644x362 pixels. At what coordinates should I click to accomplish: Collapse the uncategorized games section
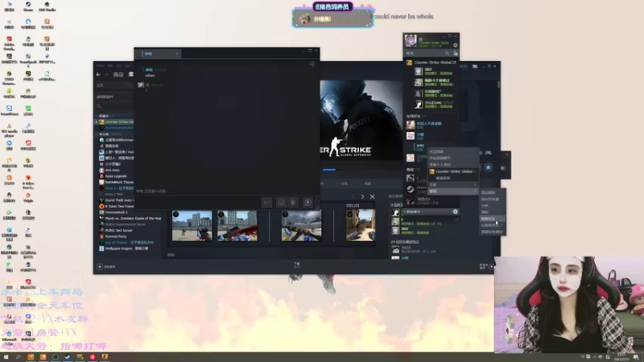click(x=97, y=134)
